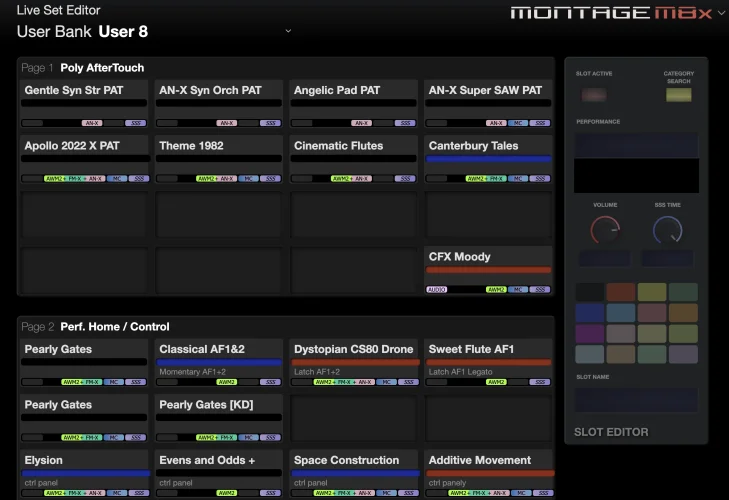This screenshot has width=729, height=500.
Task: Select the Page 2 Perf. Home / Control header
Action: tap(115, 326)
